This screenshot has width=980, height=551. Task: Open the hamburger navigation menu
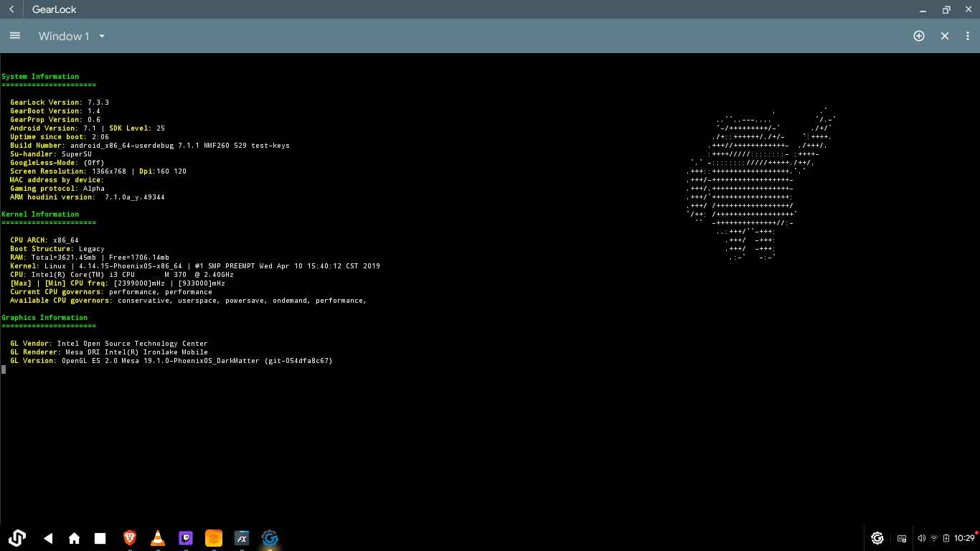point(15,36)
